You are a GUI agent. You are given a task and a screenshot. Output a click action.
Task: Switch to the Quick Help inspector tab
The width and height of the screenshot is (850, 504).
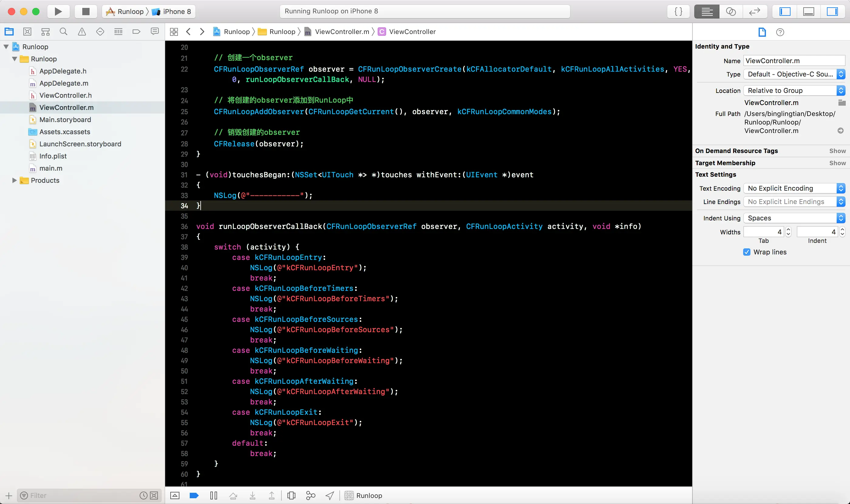coord(780,32)
